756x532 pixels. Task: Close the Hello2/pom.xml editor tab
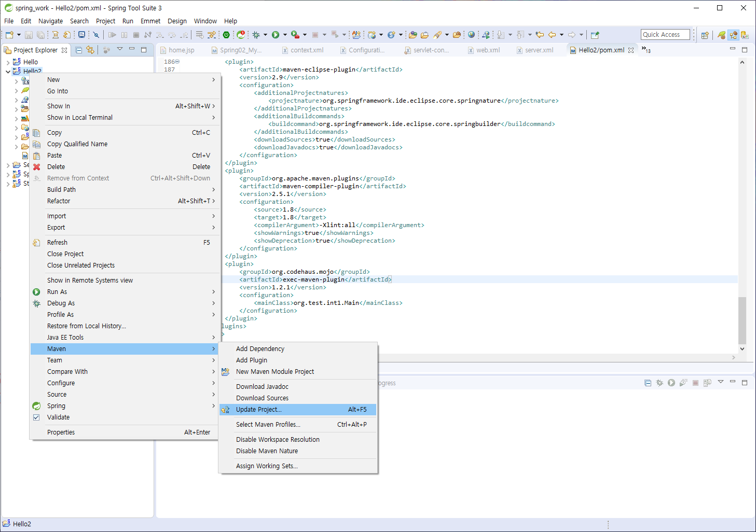point(631,50)
